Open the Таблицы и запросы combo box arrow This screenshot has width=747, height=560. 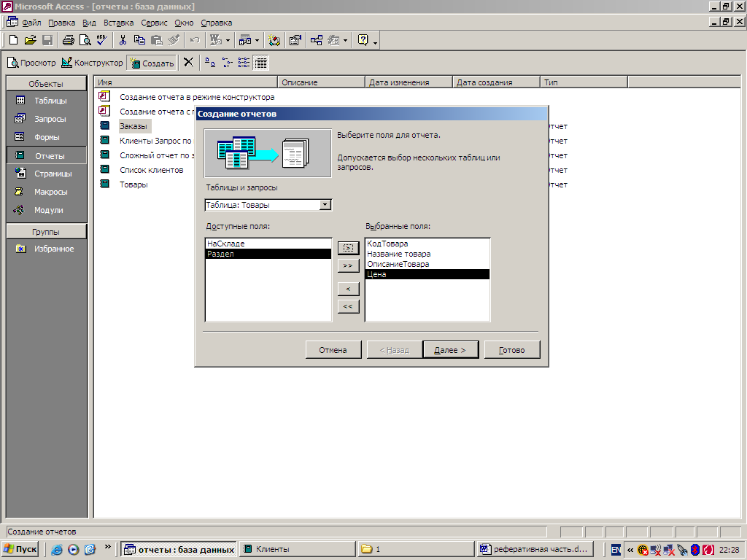[x=325, y=205]
